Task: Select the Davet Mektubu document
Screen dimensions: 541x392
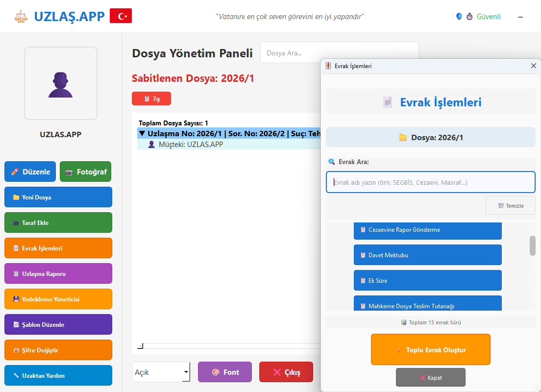Action: 427,255
